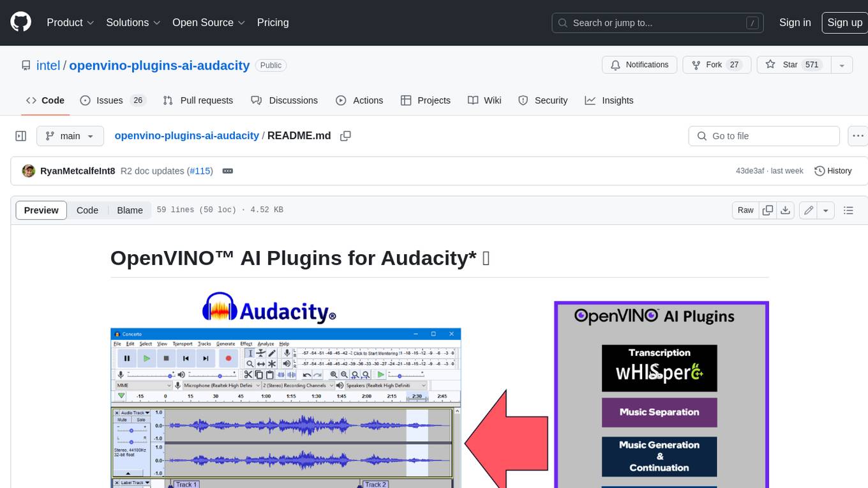The width and height of the screenshot is (868, 488).
Task: Select the Preview view
Action: (x=41, y=210)
